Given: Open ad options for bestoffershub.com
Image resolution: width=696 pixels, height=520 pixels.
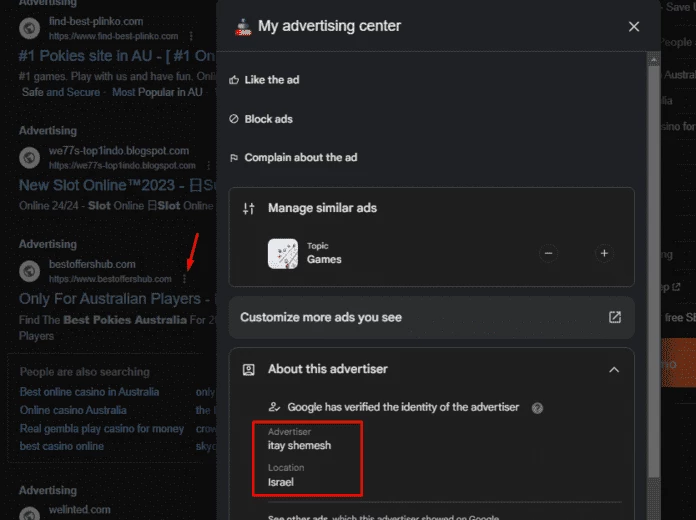Looking at the screenshot, I should (184, 279).
